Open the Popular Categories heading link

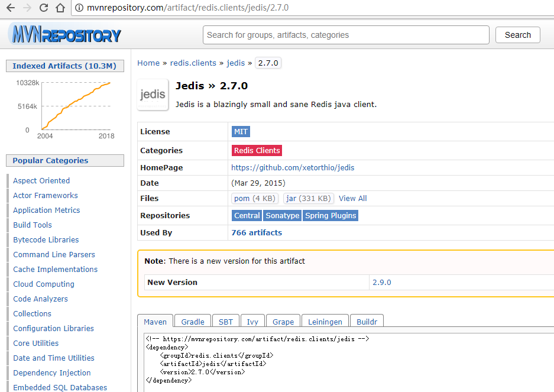pos(50,160)
